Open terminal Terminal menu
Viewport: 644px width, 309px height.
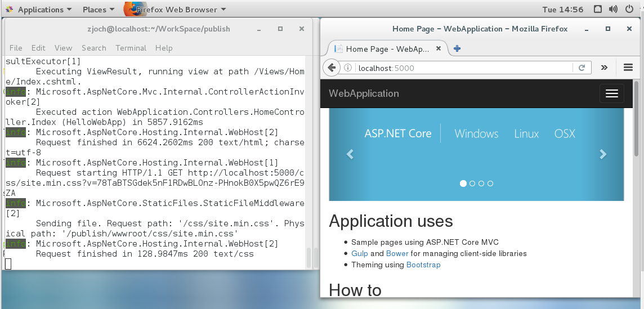[131, 48]
